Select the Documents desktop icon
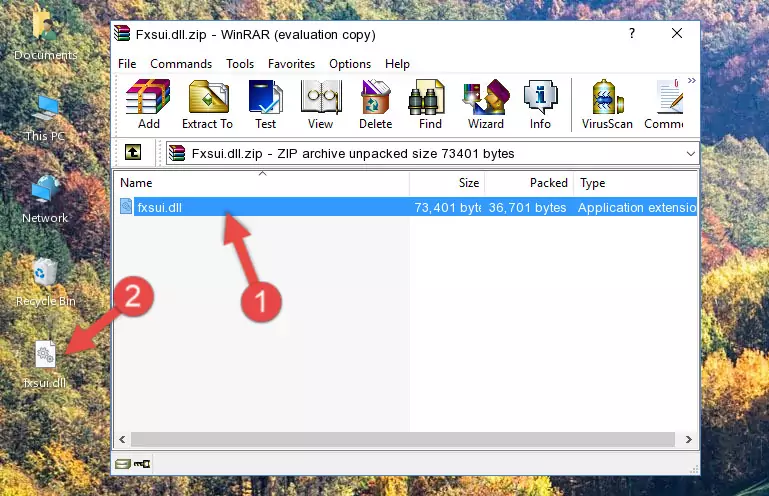The image size is (769, 496). coord(45,36)
